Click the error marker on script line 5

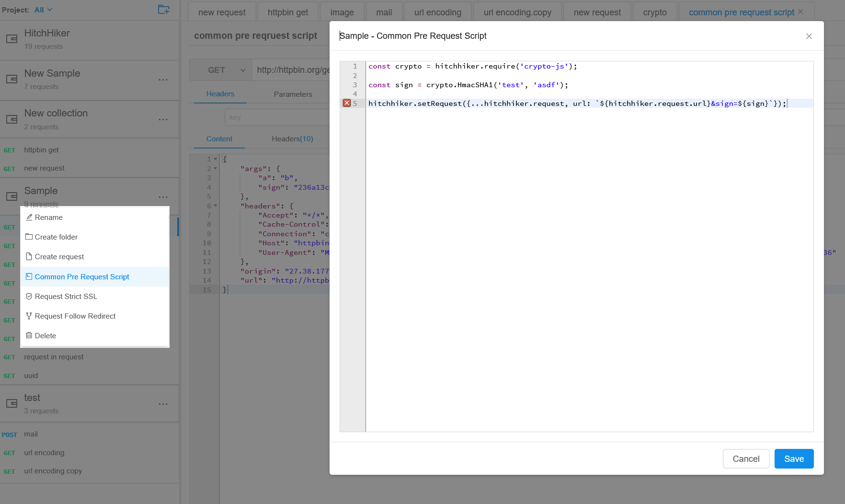click(x=347, y=103)
